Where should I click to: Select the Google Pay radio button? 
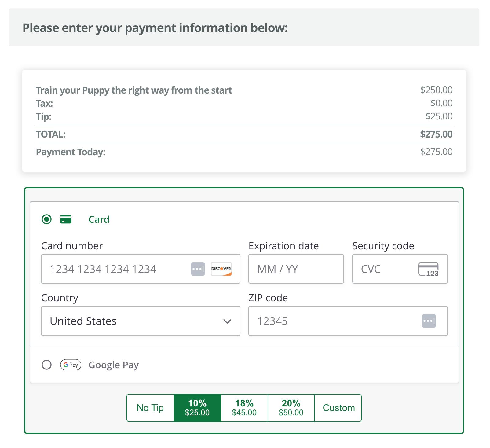tap(47, 365)
